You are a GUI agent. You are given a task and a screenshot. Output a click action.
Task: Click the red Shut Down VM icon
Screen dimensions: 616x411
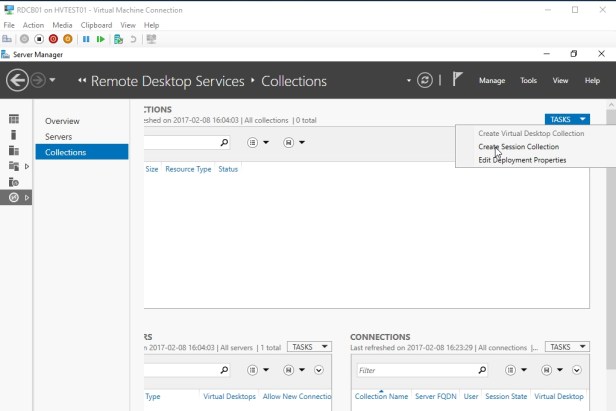pyautogui.click(x=53, y=39)
